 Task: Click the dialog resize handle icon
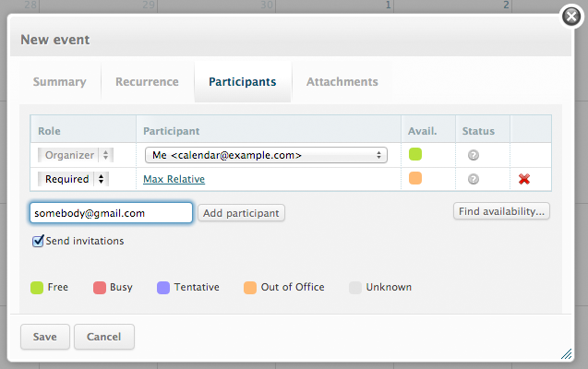pos(566,353)
